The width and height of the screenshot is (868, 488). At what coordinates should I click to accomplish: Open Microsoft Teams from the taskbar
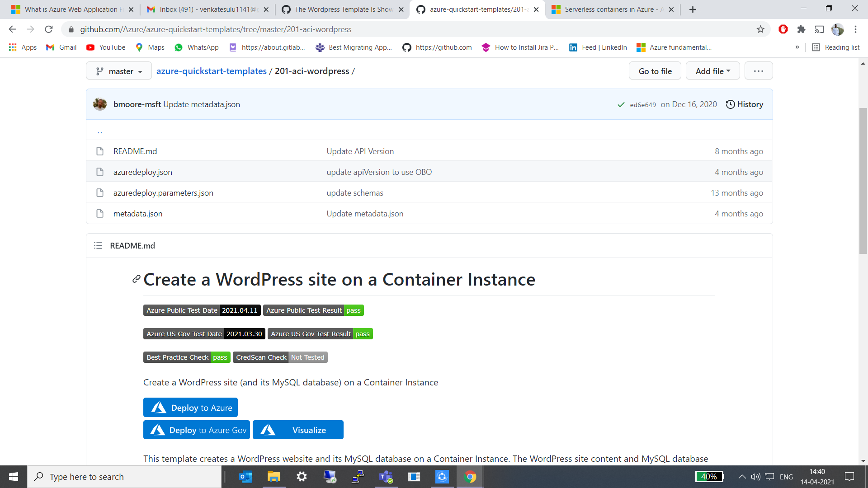386,477
